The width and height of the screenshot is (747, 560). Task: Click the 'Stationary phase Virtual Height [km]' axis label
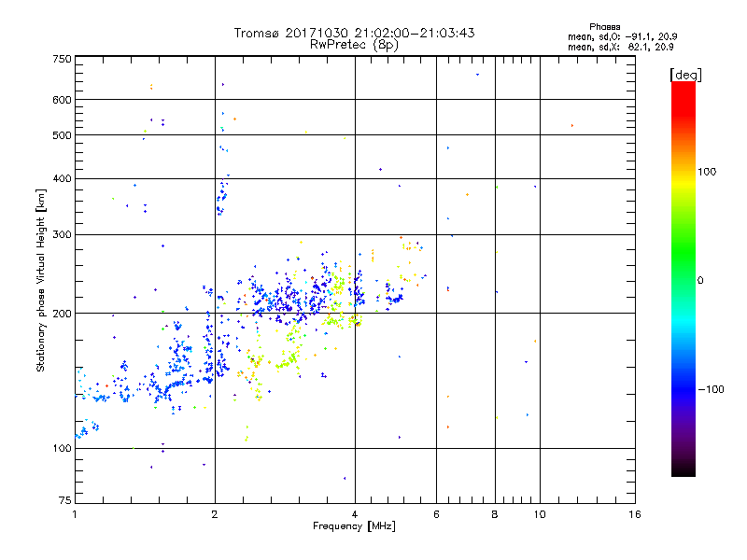[x=40, y=280]
